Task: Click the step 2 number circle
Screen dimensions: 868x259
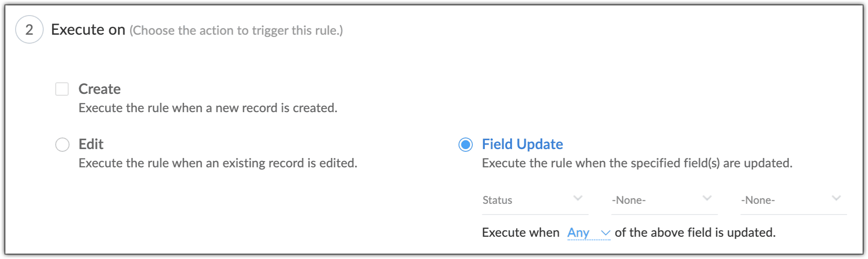Action: tap(29, 30)
